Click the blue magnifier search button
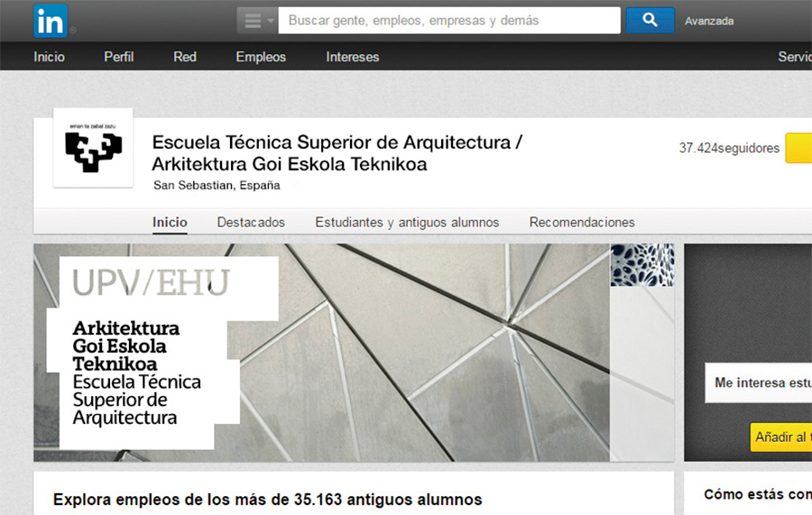The image size is (812, 515). coord(650,20)
